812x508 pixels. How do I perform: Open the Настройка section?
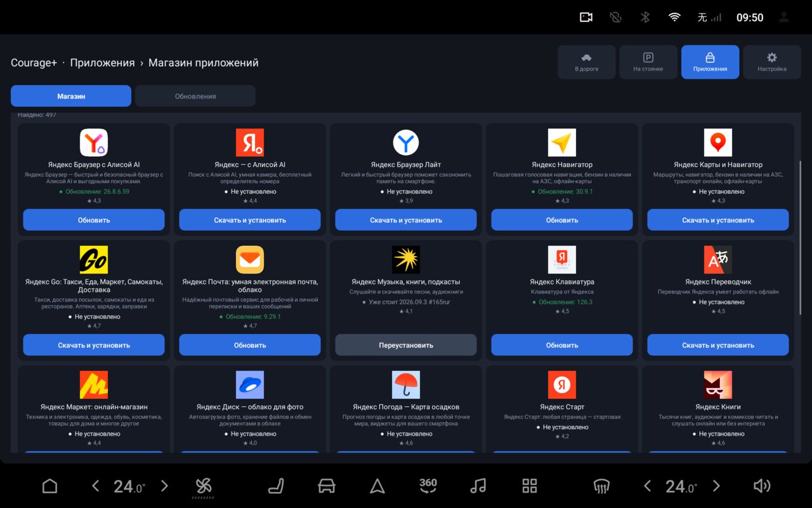(772, 62)
